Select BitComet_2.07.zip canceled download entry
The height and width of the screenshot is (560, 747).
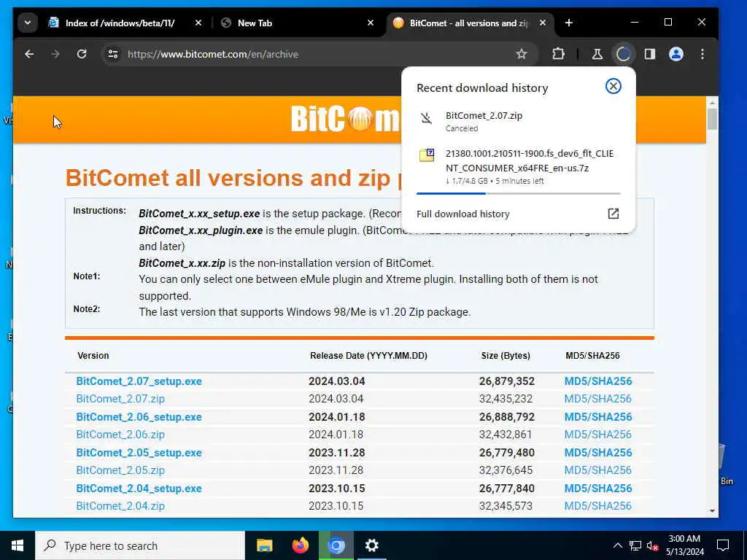(x=519, y=122)
